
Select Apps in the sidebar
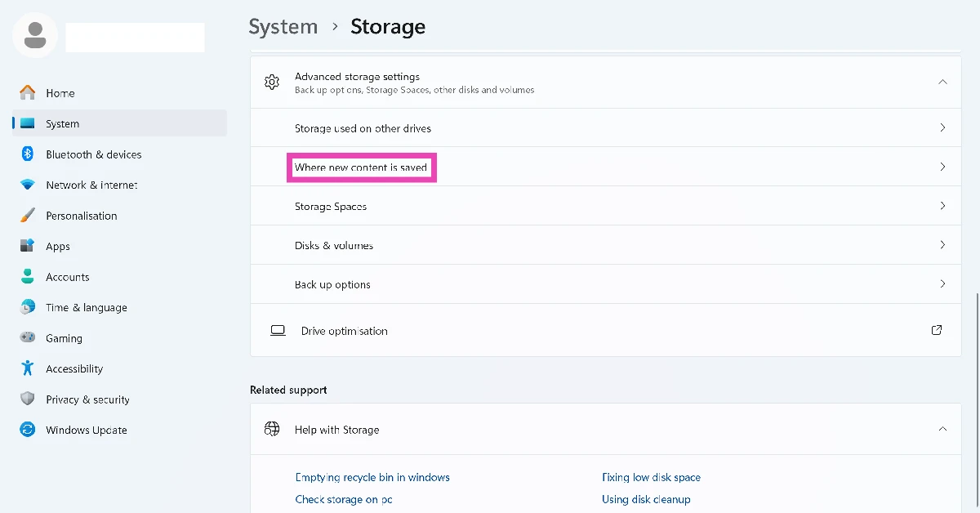[57, 246]
